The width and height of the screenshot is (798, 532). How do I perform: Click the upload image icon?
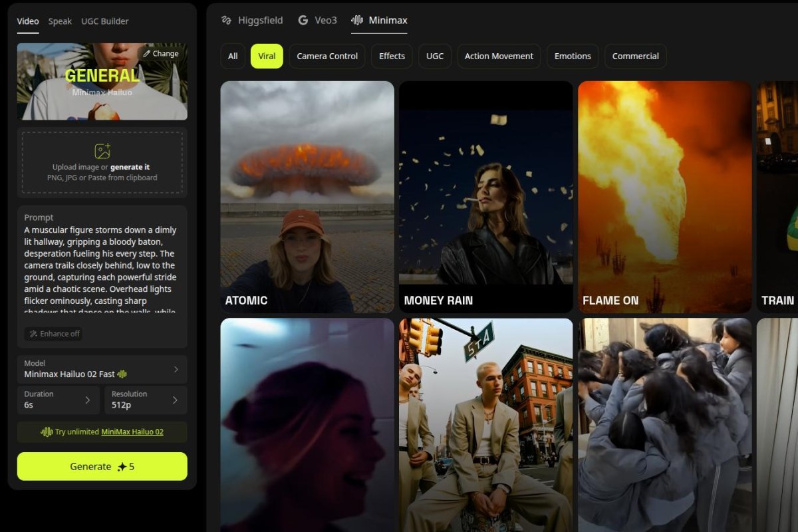pos(102,151)
